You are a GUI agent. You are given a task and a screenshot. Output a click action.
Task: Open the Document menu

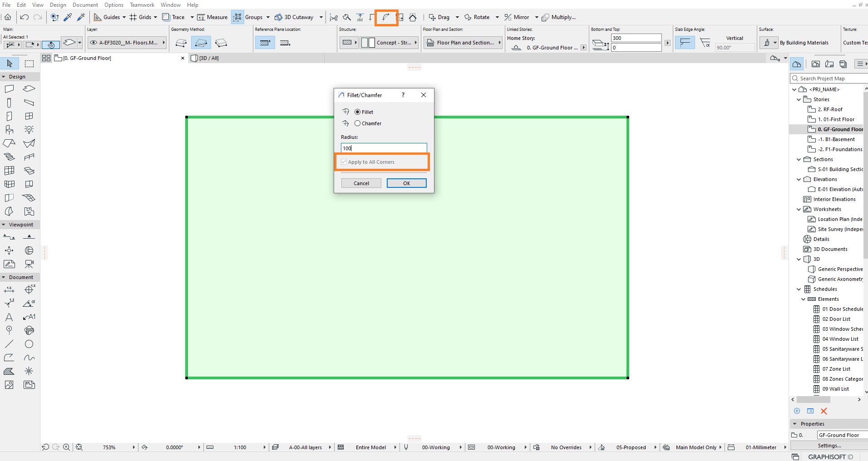[x=85, y=5]
